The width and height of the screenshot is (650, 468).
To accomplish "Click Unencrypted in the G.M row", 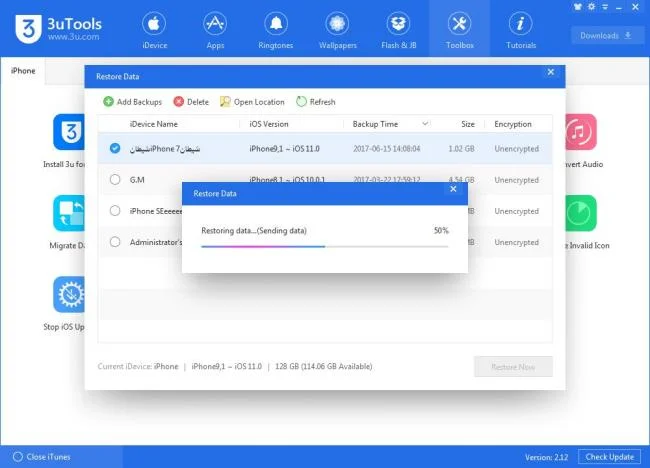I will pyautogui.click(x=516, y=180).
